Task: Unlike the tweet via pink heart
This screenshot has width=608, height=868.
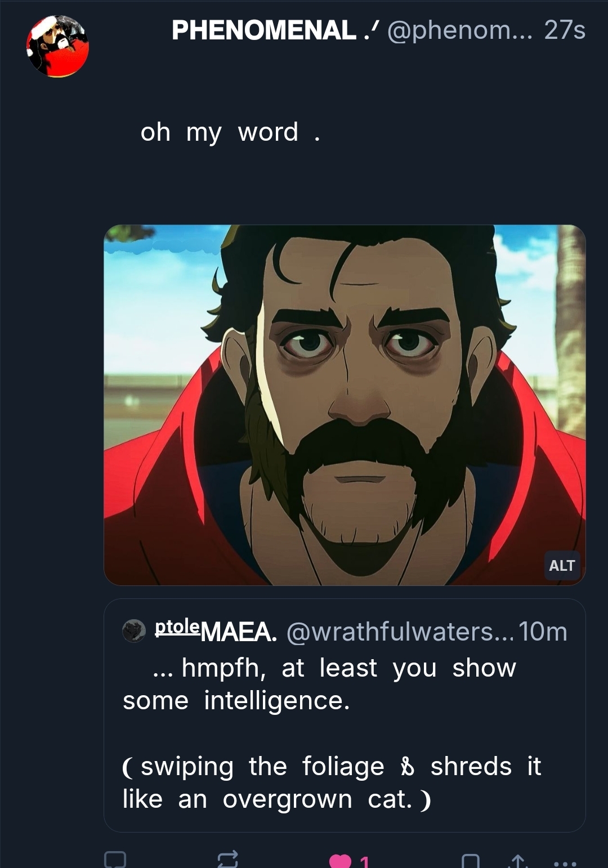Action: (339, 861)
